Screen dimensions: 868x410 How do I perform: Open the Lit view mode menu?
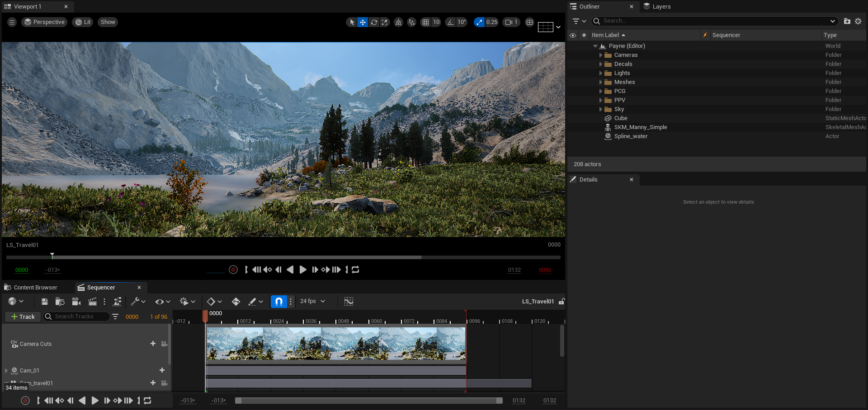[83, 22]
